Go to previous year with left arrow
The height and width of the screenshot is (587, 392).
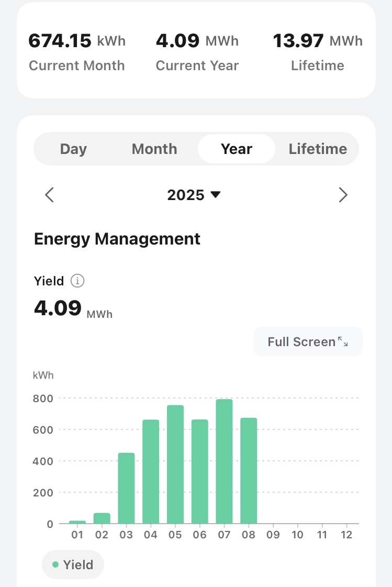[49, 195]
